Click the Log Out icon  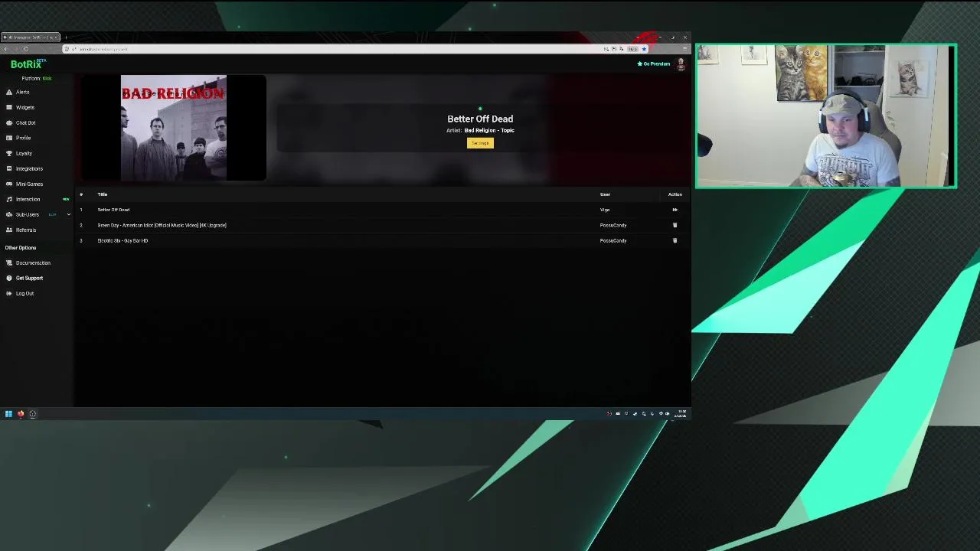9,293
